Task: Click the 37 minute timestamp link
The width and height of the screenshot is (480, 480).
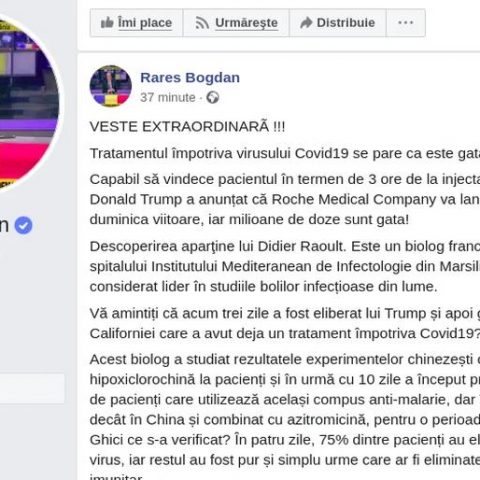Action: coord(168,98)
